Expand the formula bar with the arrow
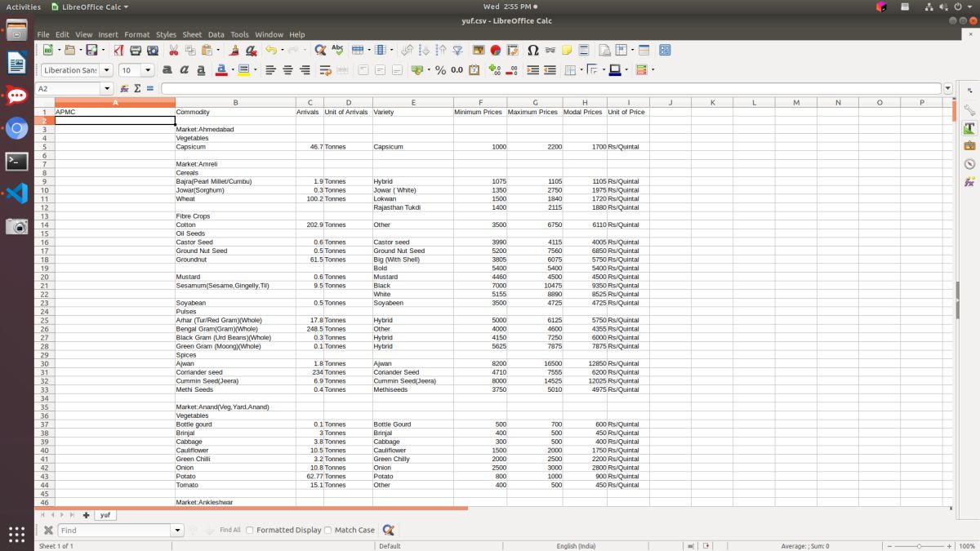980x551 pixels. 947,88
